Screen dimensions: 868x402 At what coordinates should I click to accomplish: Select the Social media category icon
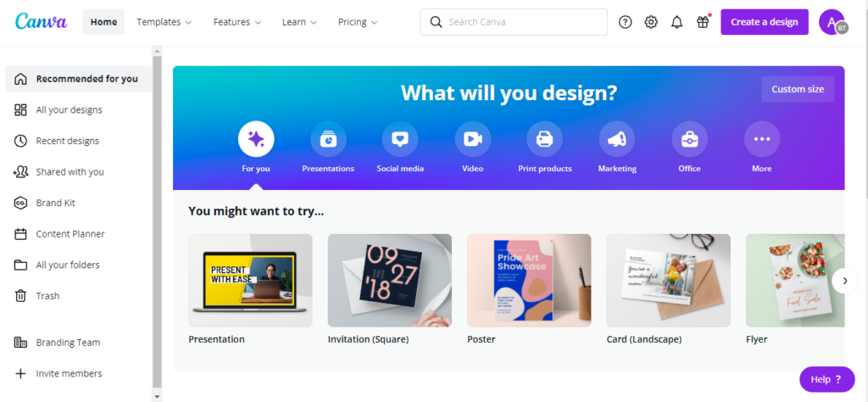(x=400, y=139)
